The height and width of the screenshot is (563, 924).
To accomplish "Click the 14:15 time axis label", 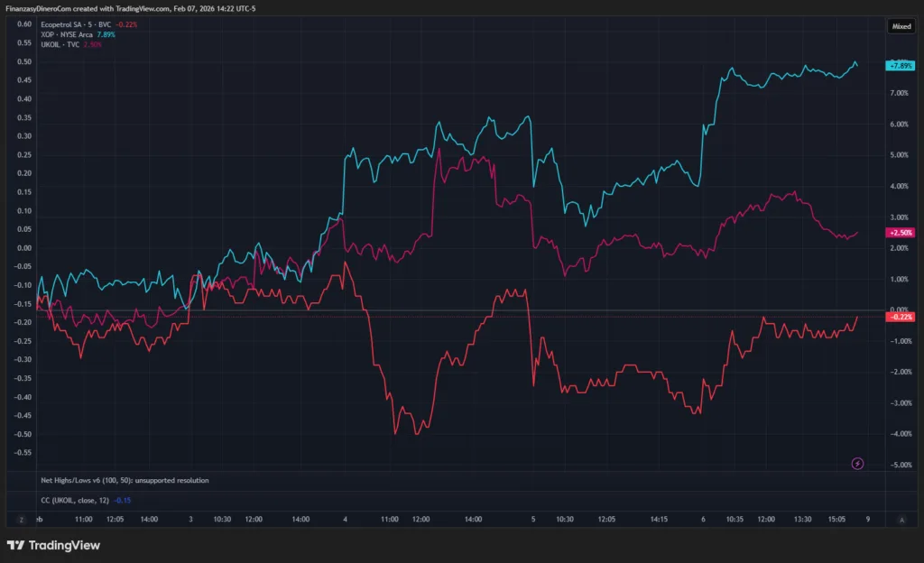I will coord(659,520).
